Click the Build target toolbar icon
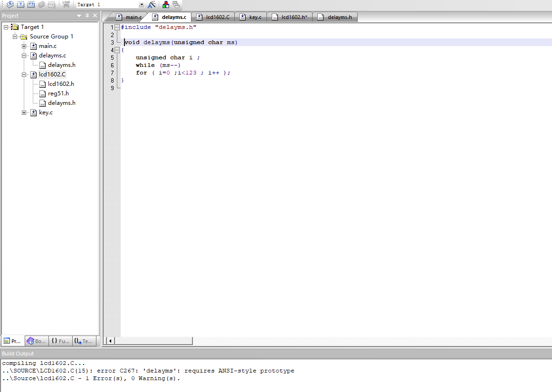 [x=20, y=5]
